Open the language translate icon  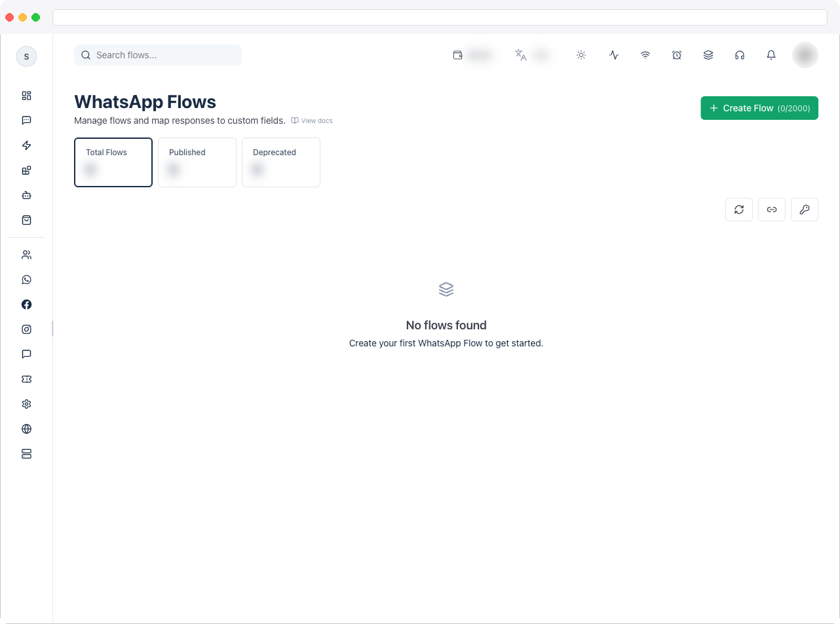point(521,55)
